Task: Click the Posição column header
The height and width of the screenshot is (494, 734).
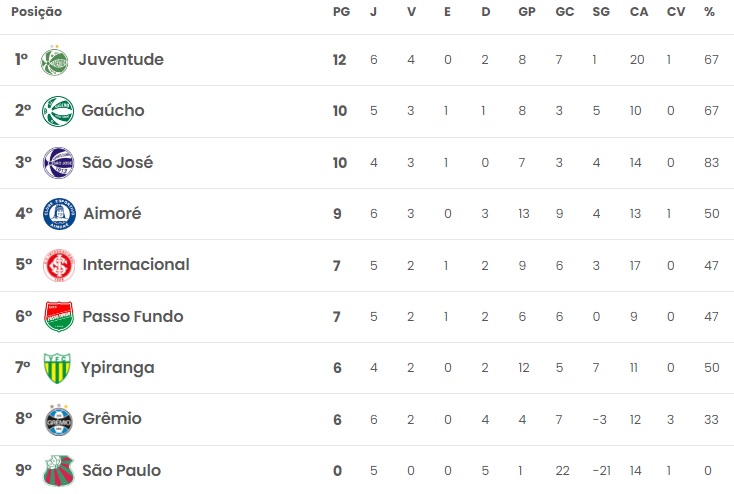Action: [x=38, y=12]
